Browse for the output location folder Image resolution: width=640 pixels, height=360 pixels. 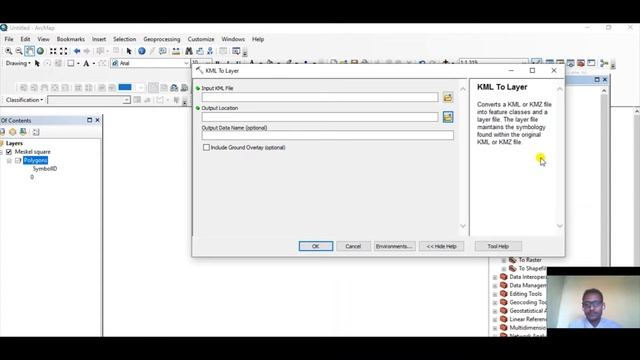pyautogui.click(x=448, y=117)
